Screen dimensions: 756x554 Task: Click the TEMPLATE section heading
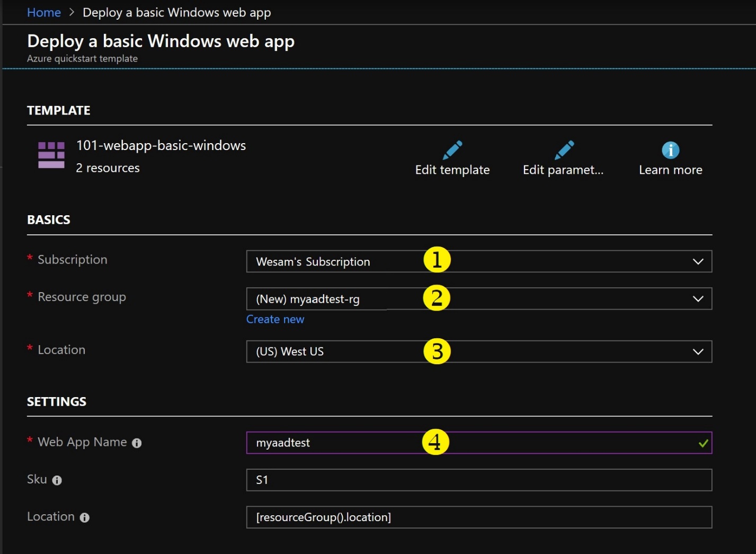(59, 110)
